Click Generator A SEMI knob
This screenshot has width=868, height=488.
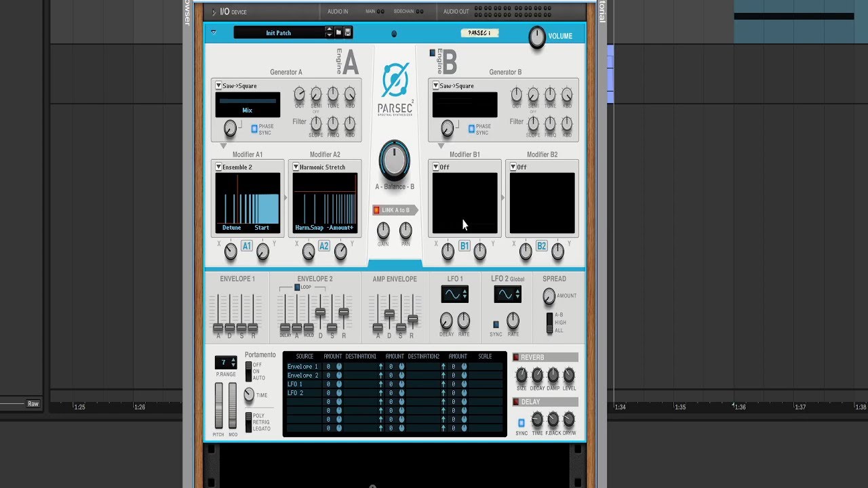316,94
